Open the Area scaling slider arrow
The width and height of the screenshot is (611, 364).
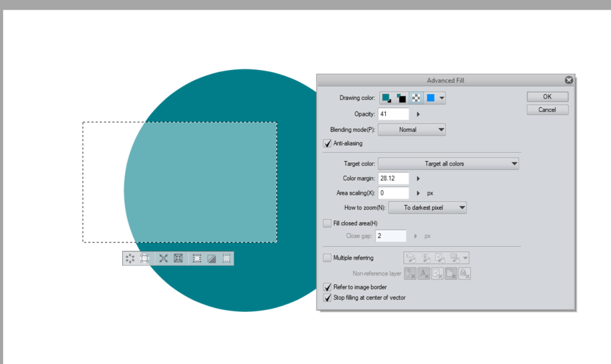pyautogui.click(x=418, y=193)
